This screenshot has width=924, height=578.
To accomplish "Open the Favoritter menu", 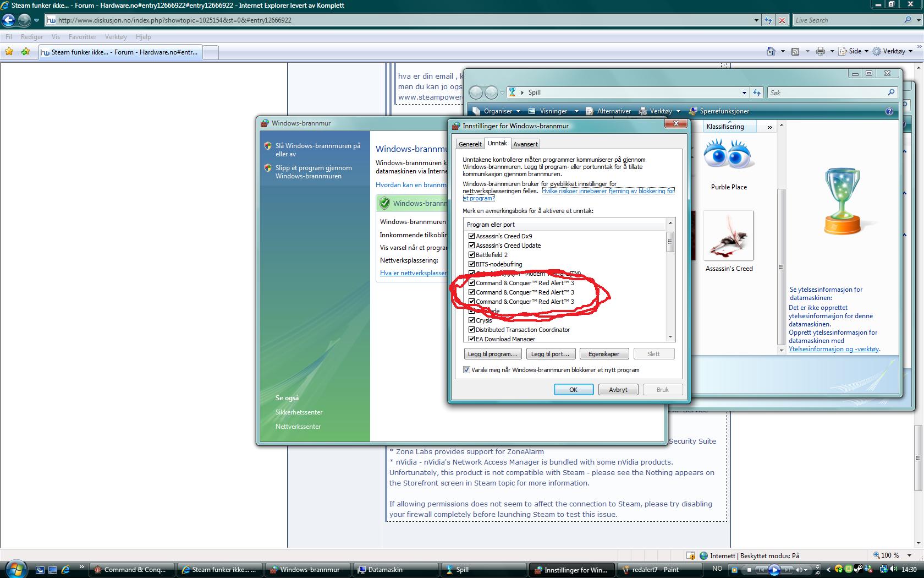I will [82, 37].
